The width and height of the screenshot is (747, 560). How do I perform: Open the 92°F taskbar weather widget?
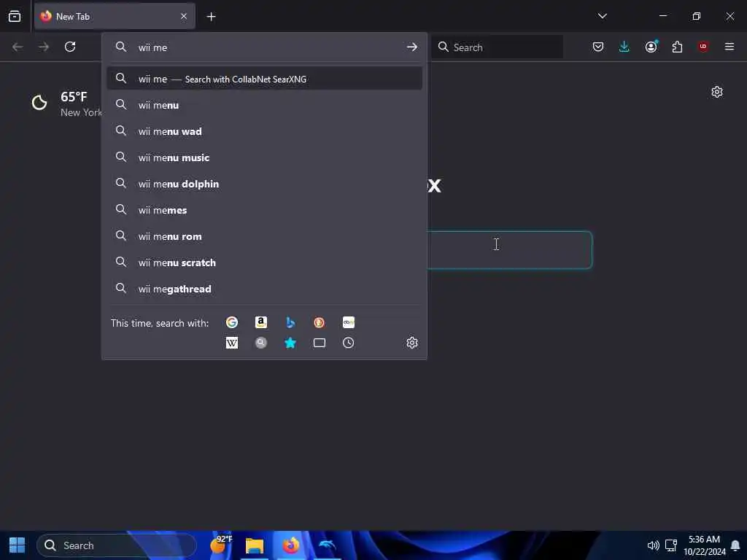pos(221,544)
